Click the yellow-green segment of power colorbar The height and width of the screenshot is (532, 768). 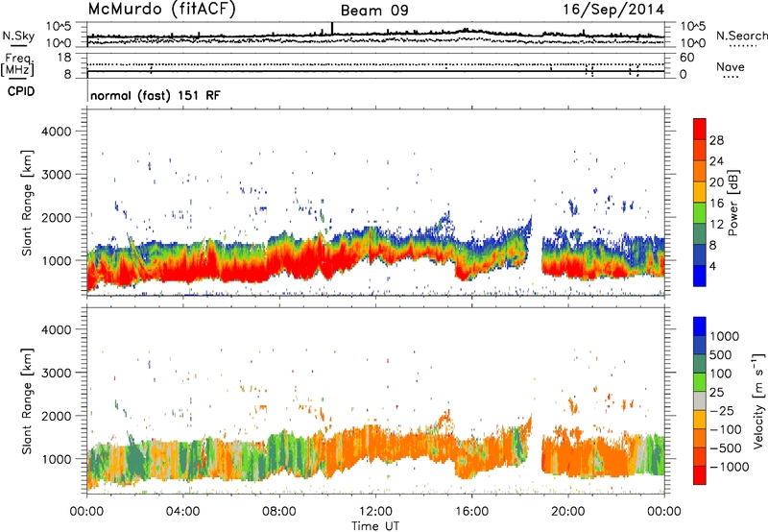coord(700,213)
